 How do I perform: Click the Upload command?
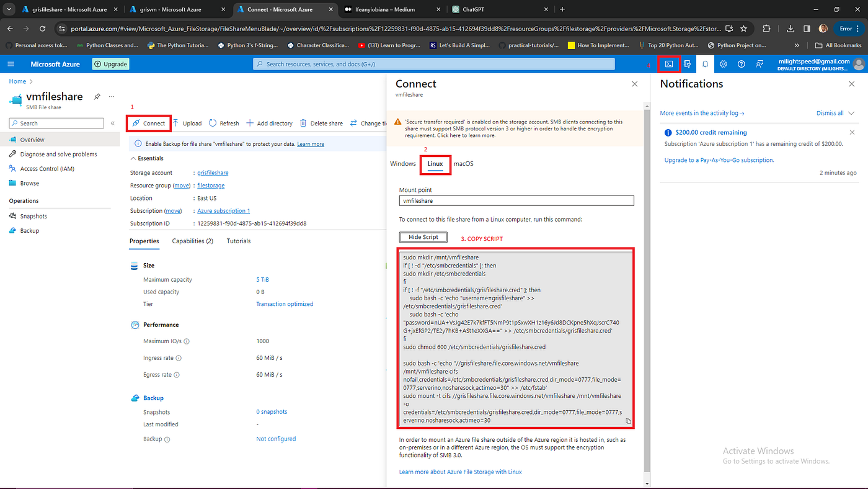(x=187, y=123)
